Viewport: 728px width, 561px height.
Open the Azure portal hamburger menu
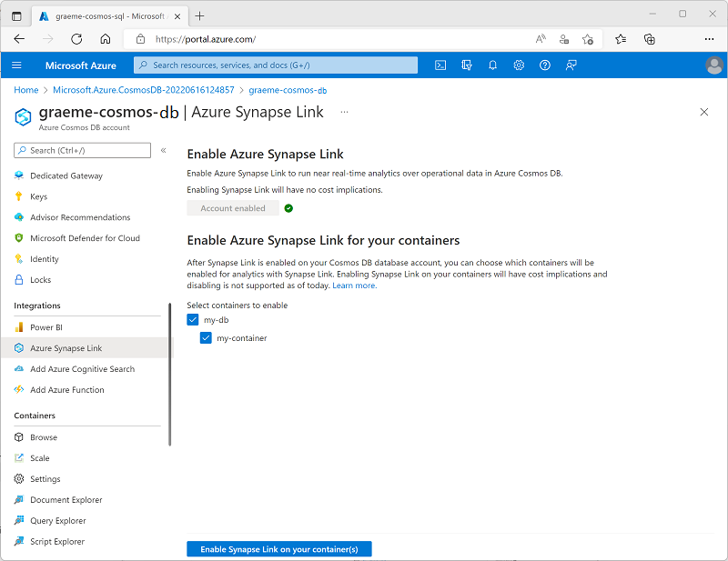[16, 65]
